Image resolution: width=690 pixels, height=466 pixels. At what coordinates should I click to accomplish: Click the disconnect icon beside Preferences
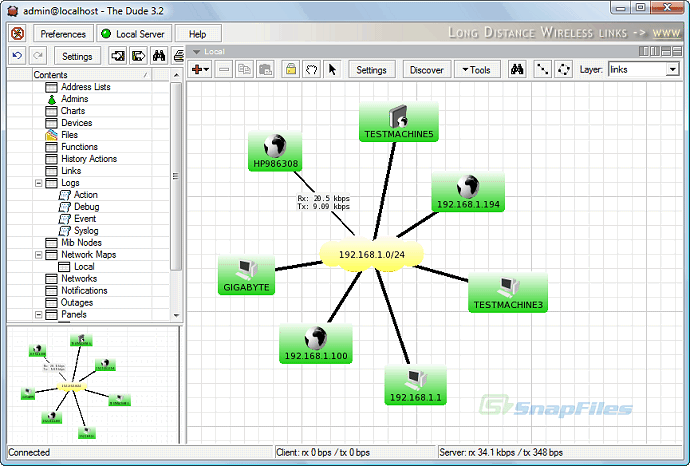click(18, 34)
